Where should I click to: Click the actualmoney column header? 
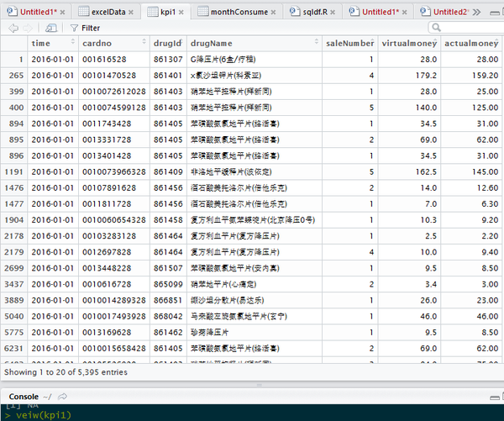(x=471, y=43)
